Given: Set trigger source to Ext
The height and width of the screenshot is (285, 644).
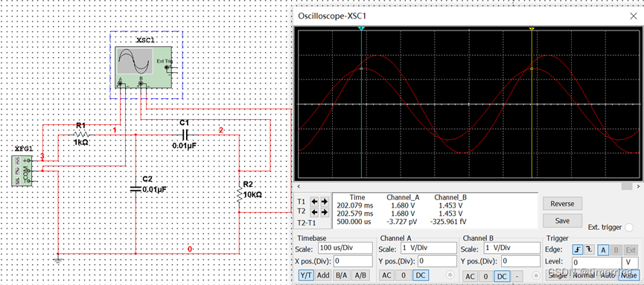Looking at the screenshot, I should point(631,250).
